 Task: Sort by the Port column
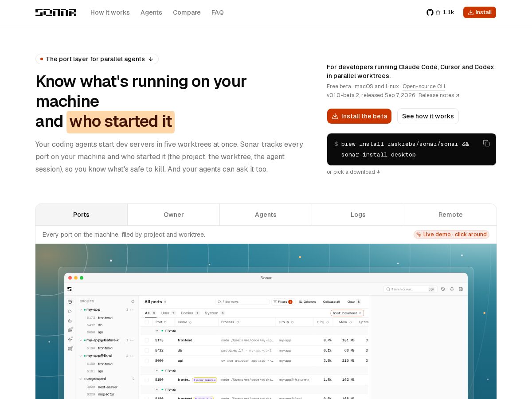161,322
